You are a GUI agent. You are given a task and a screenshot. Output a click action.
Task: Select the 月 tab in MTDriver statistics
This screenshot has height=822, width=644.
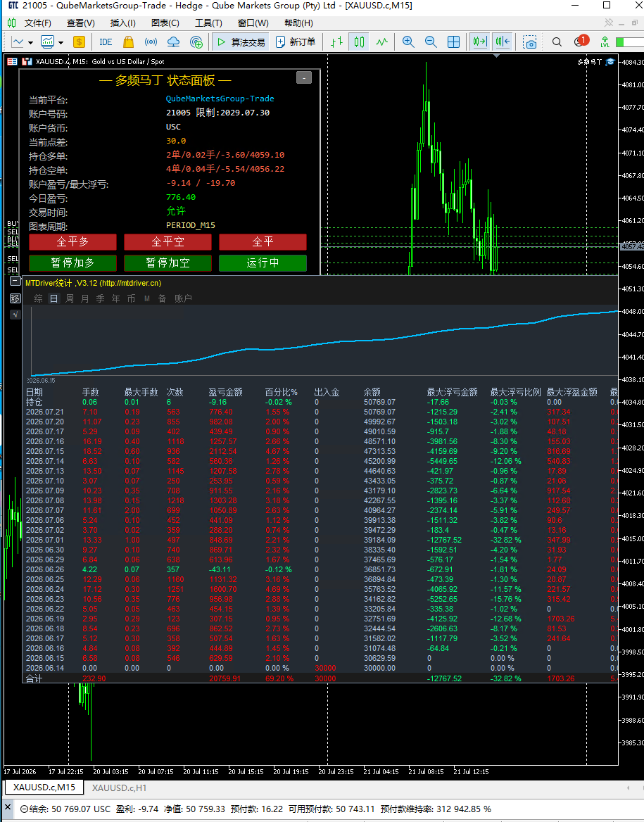coord(85,298)
